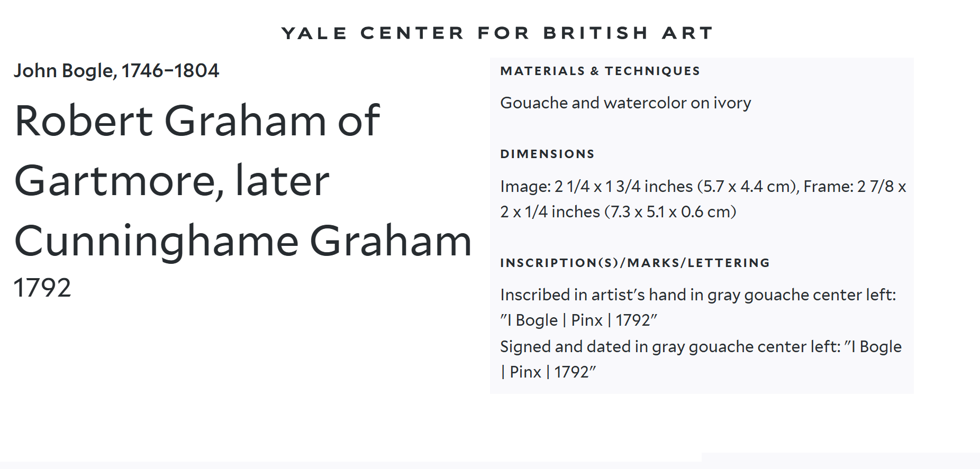The image size is (980, 469).
Task: Click 'ART' at end of header wordmark
Action: point(687,33)
